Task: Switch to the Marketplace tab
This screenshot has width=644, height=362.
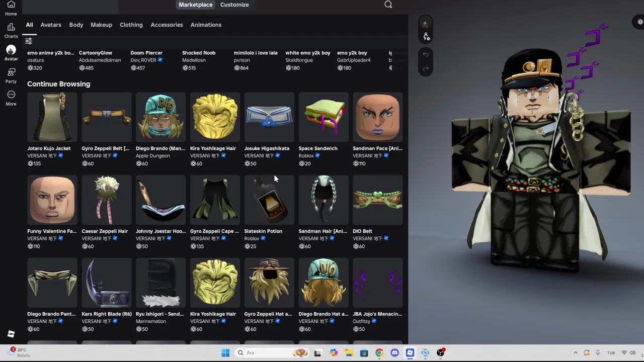Action: tap(196, 5)
